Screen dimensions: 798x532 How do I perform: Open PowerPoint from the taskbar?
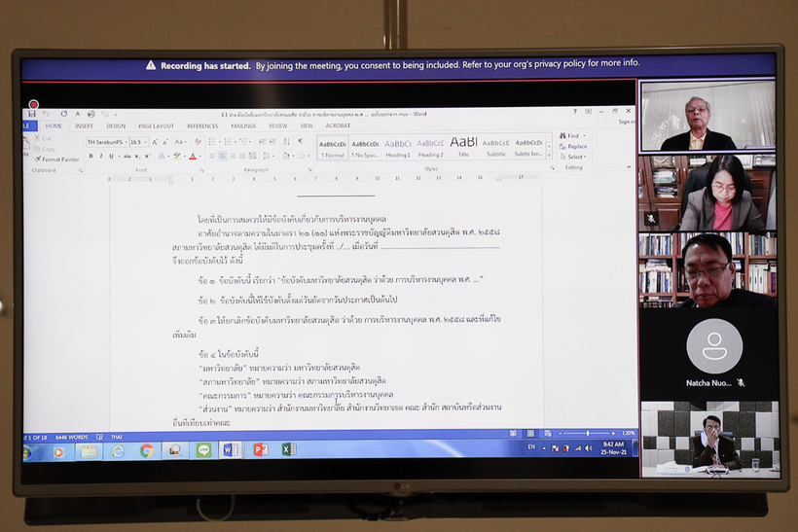pos(260,449)
